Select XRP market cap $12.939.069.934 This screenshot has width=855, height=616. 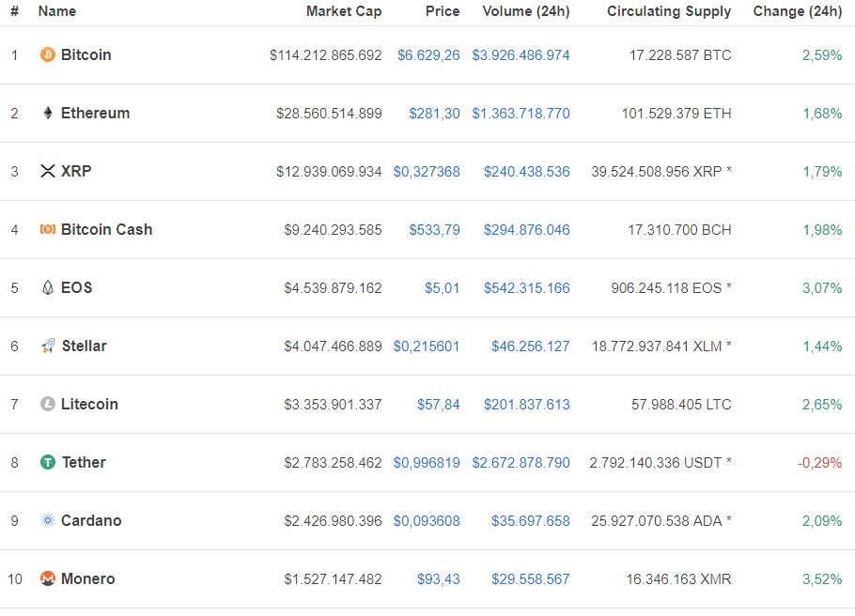pos(329,172)
